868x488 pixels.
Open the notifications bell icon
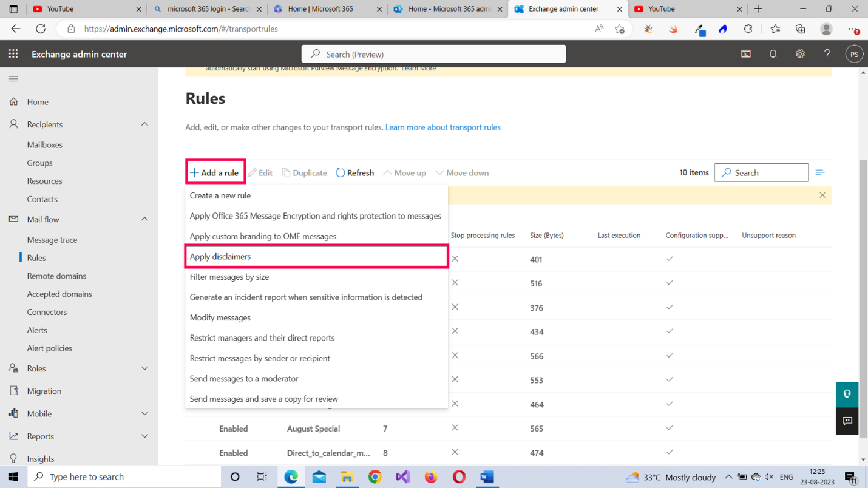pyautogui.click(x=773, y=54)
